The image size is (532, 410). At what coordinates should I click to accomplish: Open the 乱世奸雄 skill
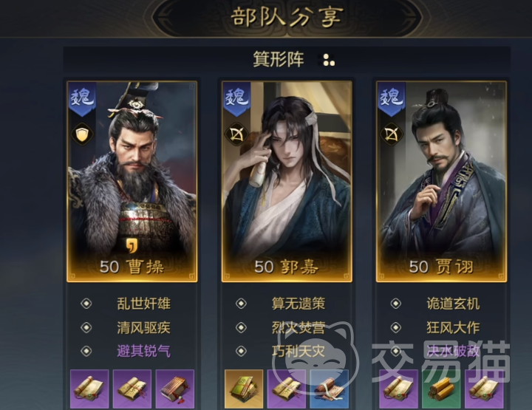pos(143,304)
